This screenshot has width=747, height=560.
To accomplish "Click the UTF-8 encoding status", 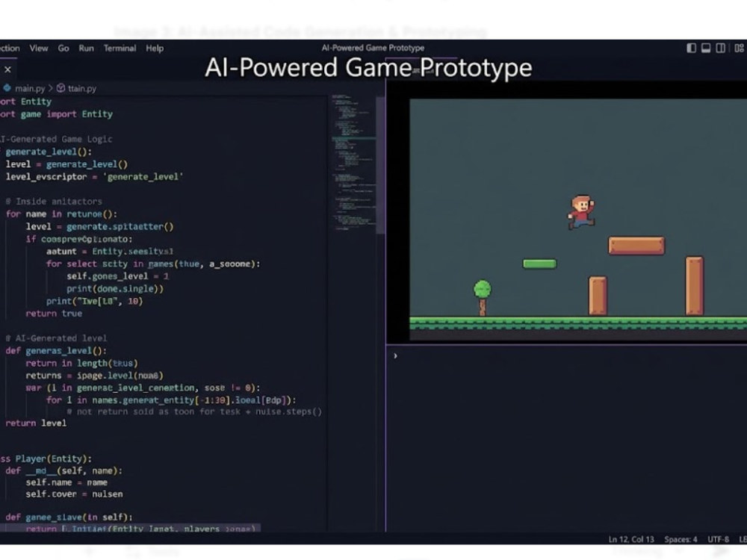I will pyautogui.click(x=719, y=539).
